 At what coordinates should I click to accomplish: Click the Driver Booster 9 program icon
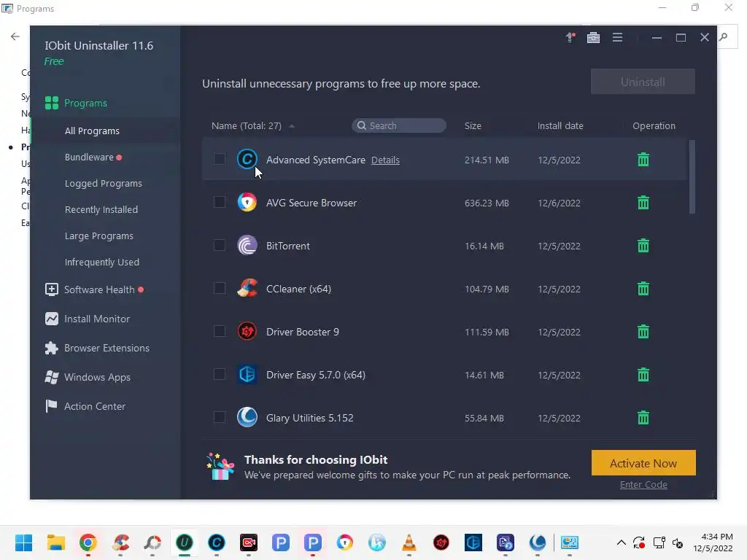pos(247,332)
